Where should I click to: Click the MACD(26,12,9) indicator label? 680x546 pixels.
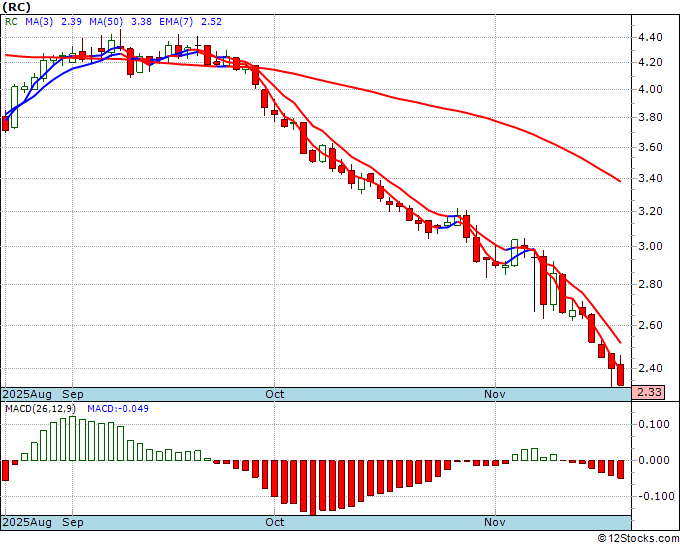tap(40, 409)
